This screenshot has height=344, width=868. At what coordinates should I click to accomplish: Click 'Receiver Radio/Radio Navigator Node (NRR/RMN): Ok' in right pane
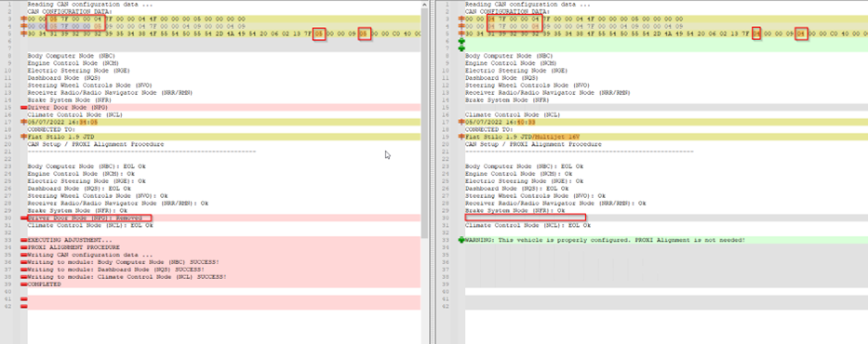(555, 203)
